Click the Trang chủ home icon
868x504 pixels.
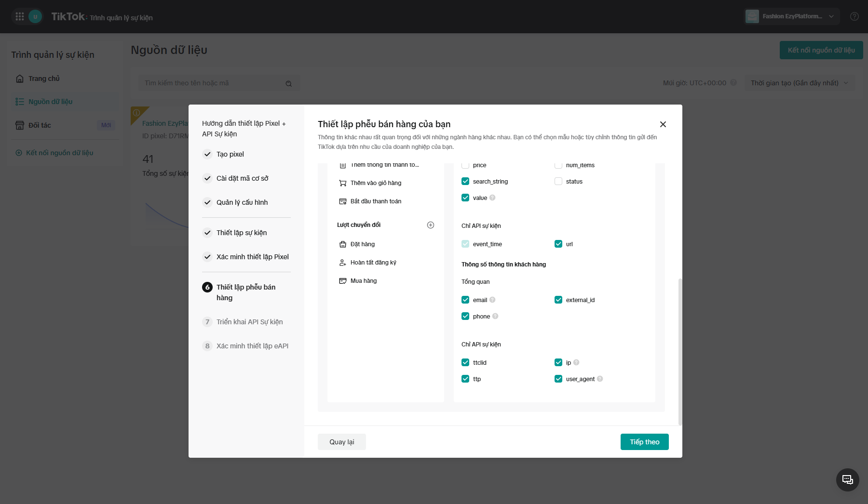pyautogui.click(x=20, y=79)
